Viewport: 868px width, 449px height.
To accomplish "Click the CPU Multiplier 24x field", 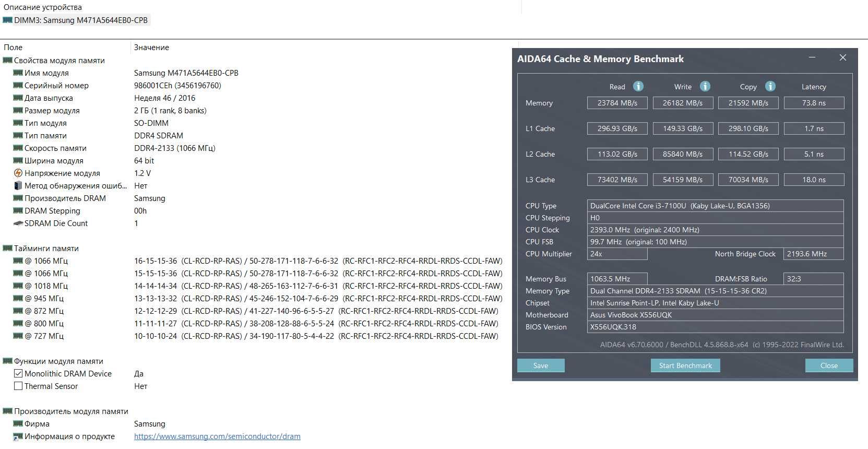I will tap(617, 254).
